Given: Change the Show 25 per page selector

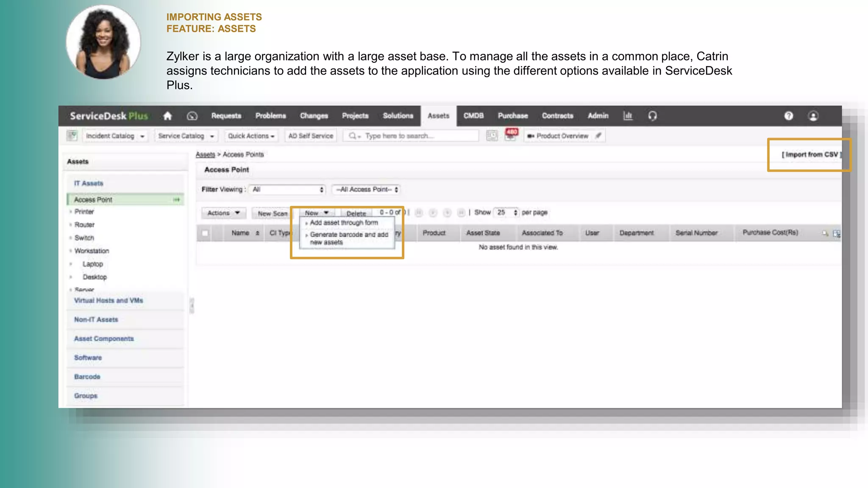Looking at the screenshot, I should pyautogui.click(x=506, y=212).
